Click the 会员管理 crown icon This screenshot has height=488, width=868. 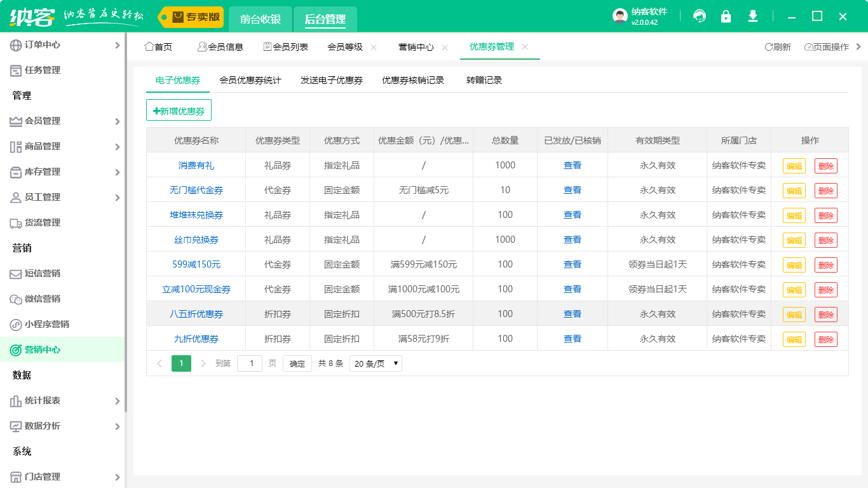(x=16, y=121)
